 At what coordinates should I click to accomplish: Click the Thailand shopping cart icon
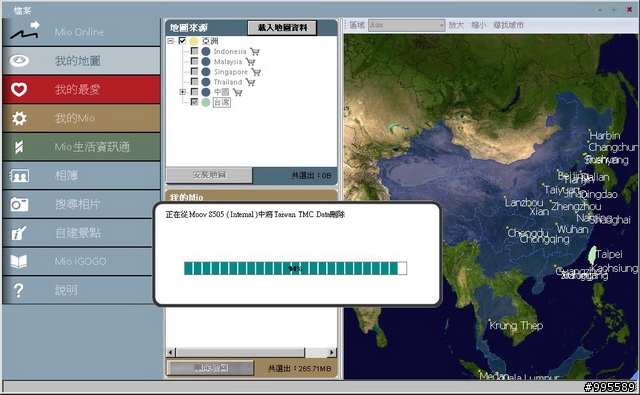[250, 82]
